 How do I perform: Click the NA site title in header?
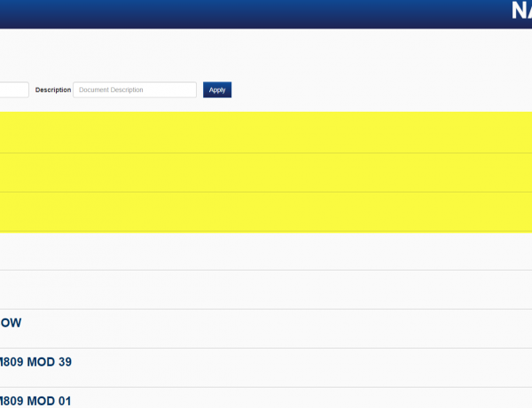point(520,12)
